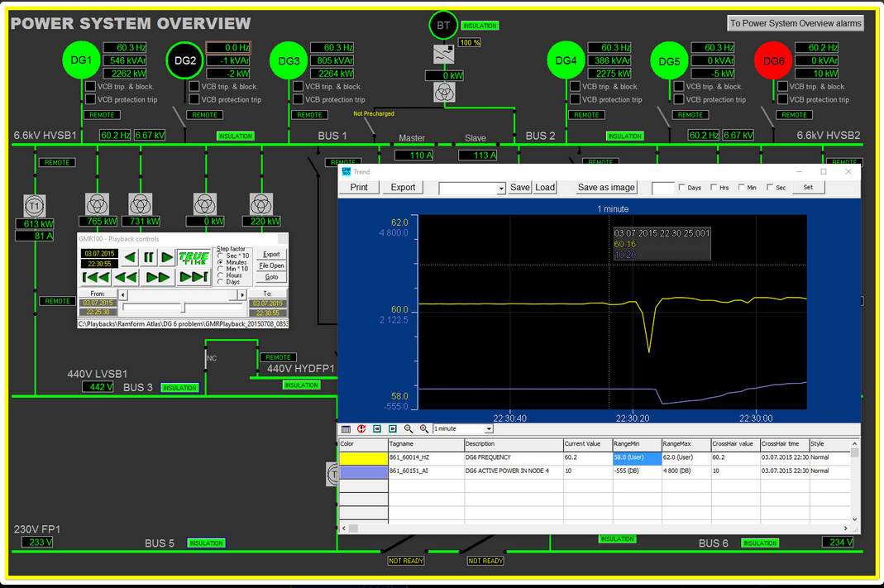Click the fast forward playback button

(x=158, y=277)
